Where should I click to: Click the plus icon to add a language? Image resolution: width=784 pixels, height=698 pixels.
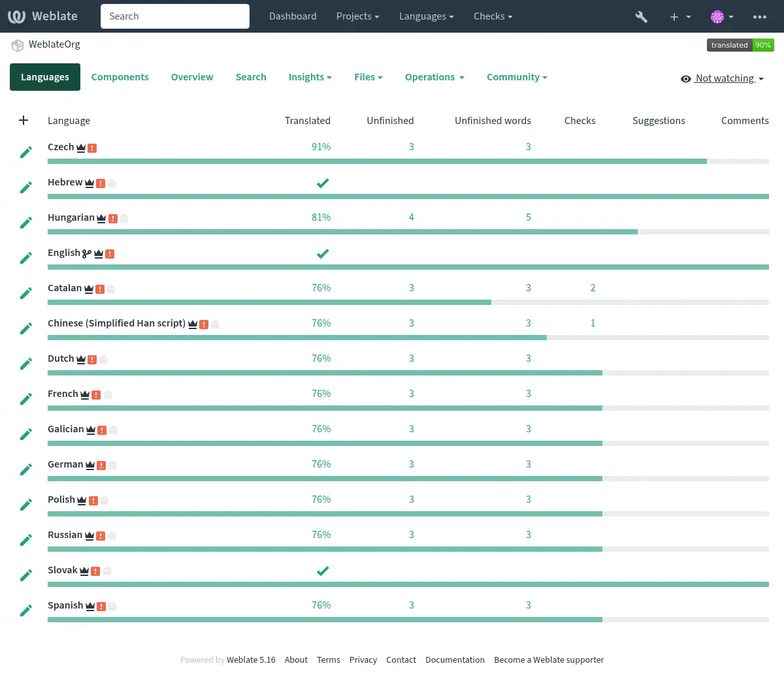tap(24, 120)
